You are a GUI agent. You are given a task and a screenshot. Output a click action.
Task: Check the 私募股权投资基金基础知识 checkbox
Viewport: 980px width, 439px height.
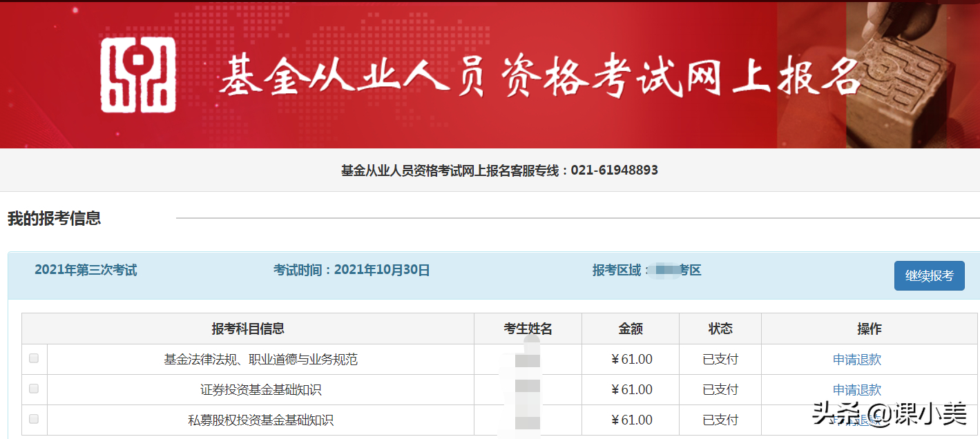pyautogui.click(x=34, y=419)
